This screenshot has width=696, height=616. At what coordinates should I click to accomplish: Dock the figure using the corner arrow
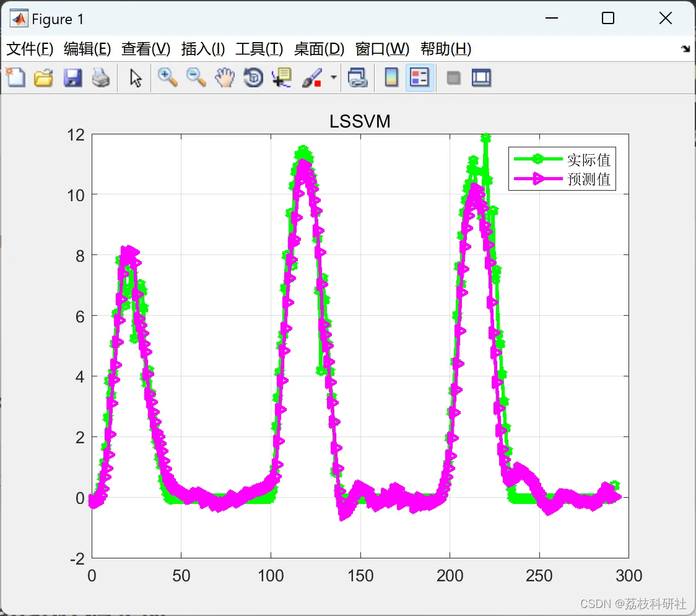pos(685,49)
